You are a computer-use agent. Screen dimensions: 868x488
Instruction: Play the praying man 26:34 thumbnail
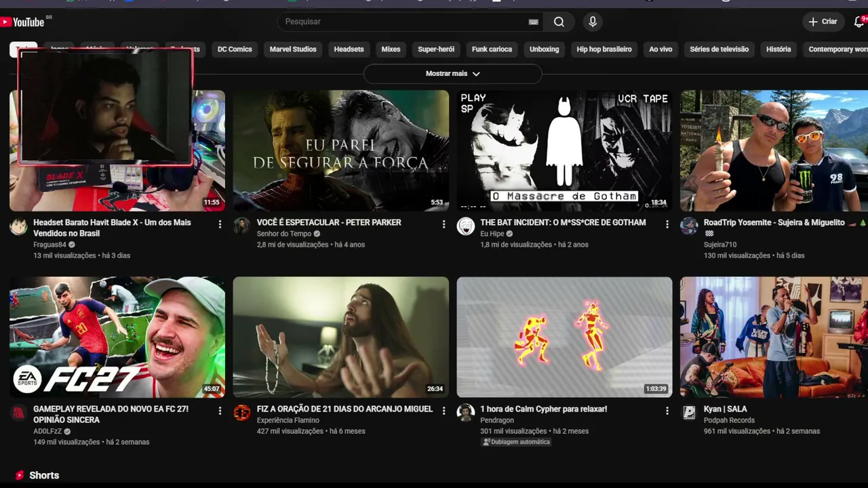pyautogui.click(x=340, y=337)
